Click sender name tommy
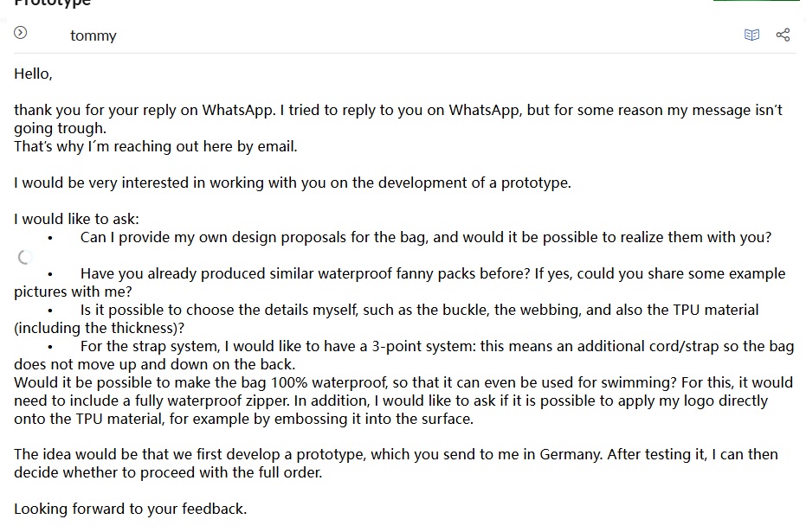The width and height of the screenshot is (806, 532). pos(93,35)
